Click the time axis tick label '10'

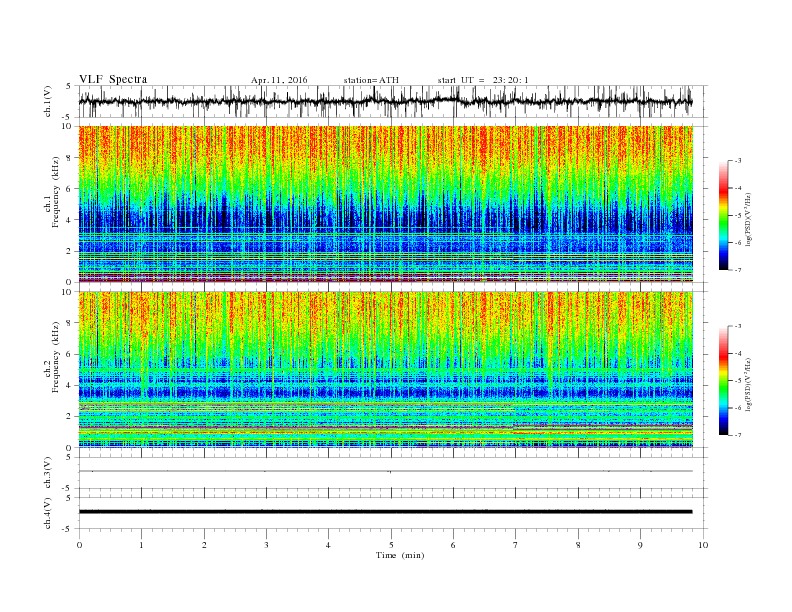703,545
